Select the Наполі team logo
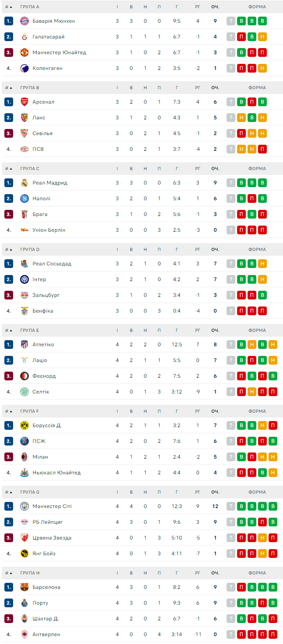This screenshot has width=283, height=644. [x=24, y=198]
